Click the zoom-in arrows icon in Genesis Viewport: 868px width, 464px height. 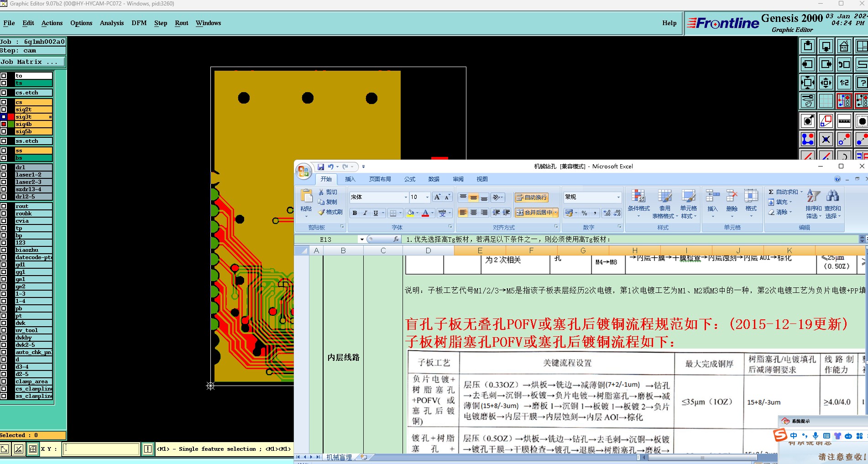808,83
